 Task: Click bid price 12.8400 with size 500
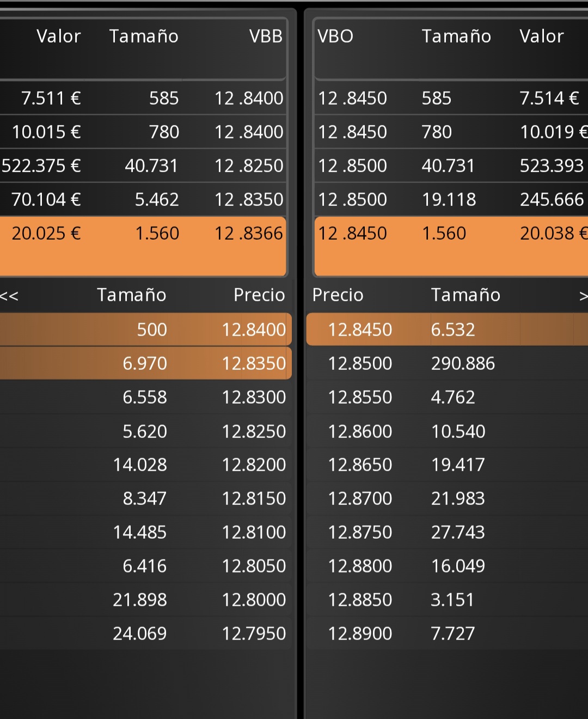(145, 330)
